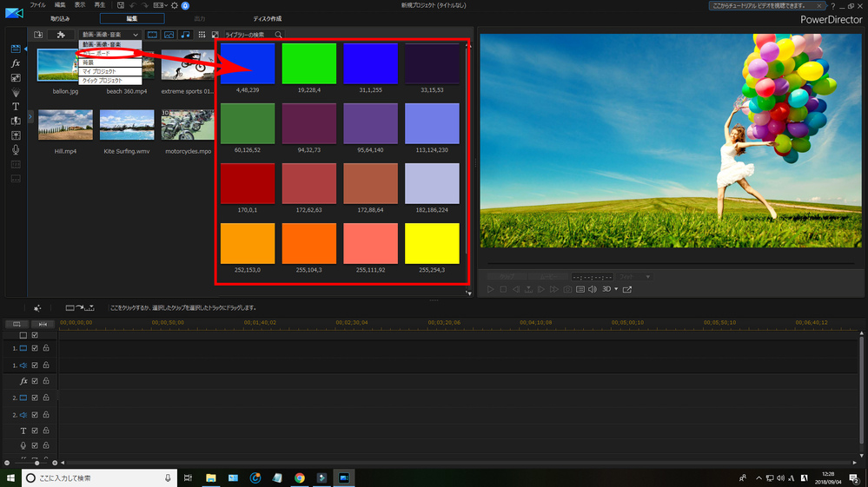Undock the preview window icon
This screenshot has width=868, height=487.
627,289
